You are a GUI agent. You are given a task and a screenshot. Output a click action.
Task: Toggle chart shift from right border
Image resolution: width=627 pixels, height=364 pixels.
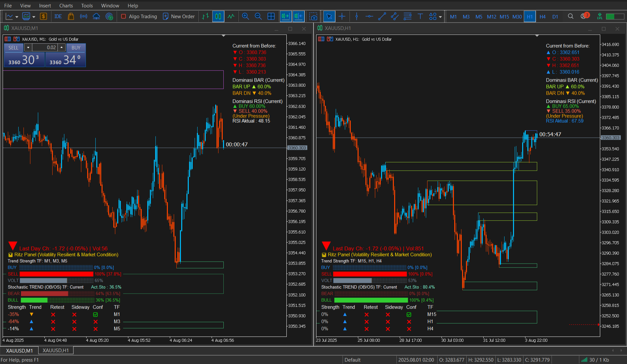point(298,16)
